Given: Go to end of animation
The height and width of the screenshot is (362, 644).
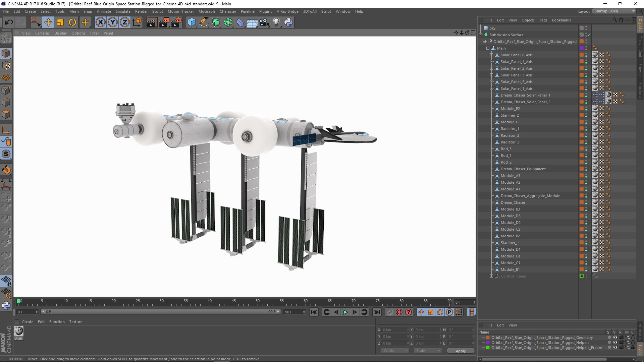Looking at the screenshot, I should [x=377, y=312].
